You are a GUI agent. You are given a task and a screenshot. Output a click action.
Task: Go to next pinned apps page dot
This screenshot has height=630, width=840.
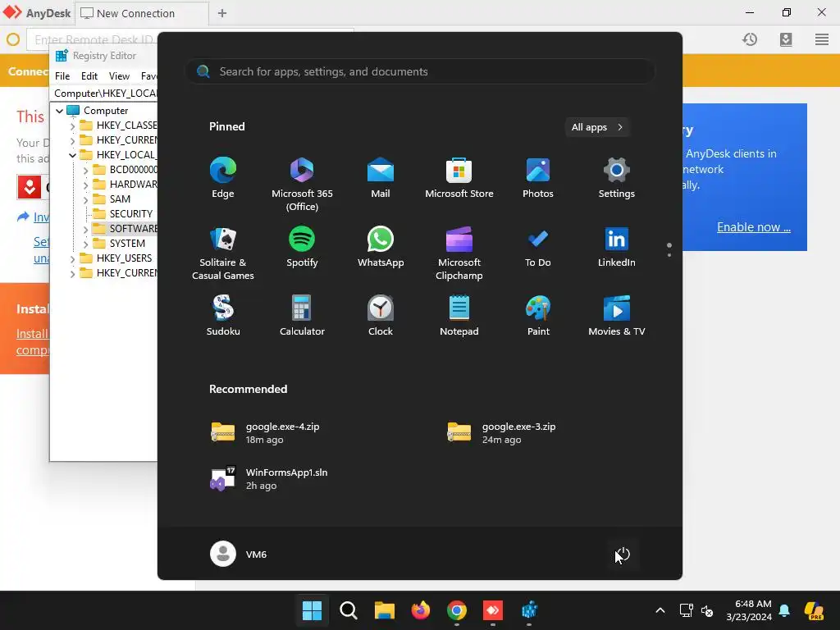669,255
